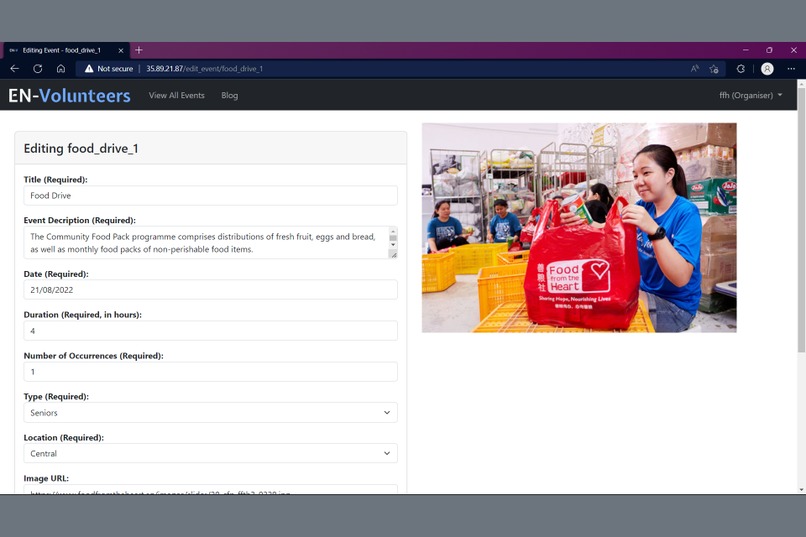Click the Date input field
The height and width of the screenshot is (537, 806).
(210, 290)
